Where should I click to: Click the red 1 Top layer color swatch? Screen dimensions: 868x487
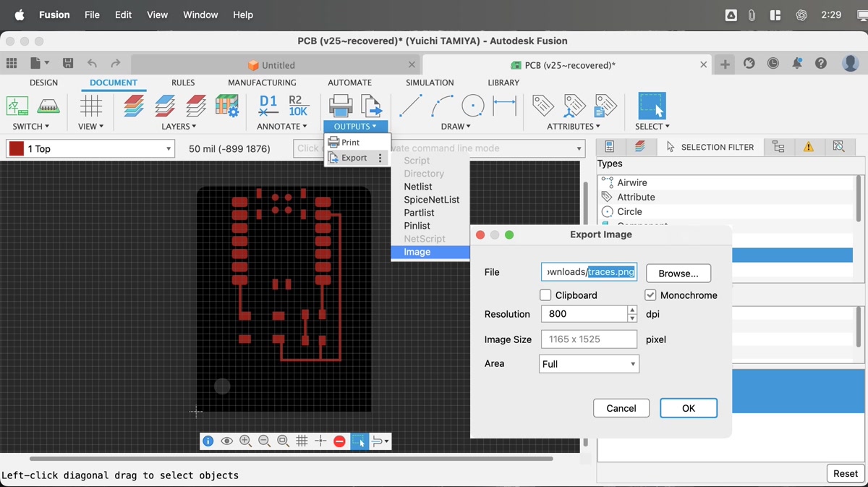[x=16, y=149]
